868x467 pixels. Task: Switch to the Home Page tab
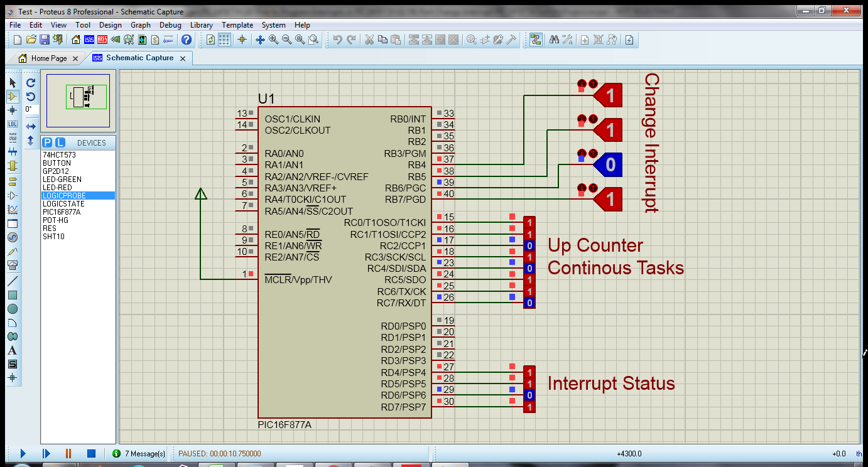[x=47, y=57]
